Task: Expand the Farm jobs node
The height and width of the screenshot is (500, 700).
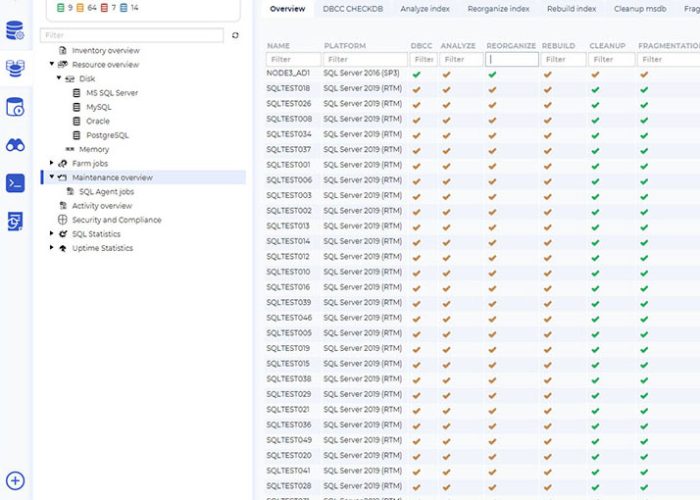Action: (52, 163)
